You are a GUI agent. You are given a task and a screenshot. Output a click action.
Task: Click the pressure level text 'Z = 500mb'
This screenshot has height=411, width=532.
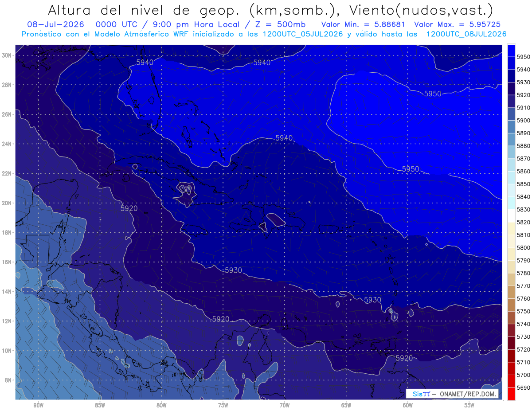point(281,25)
